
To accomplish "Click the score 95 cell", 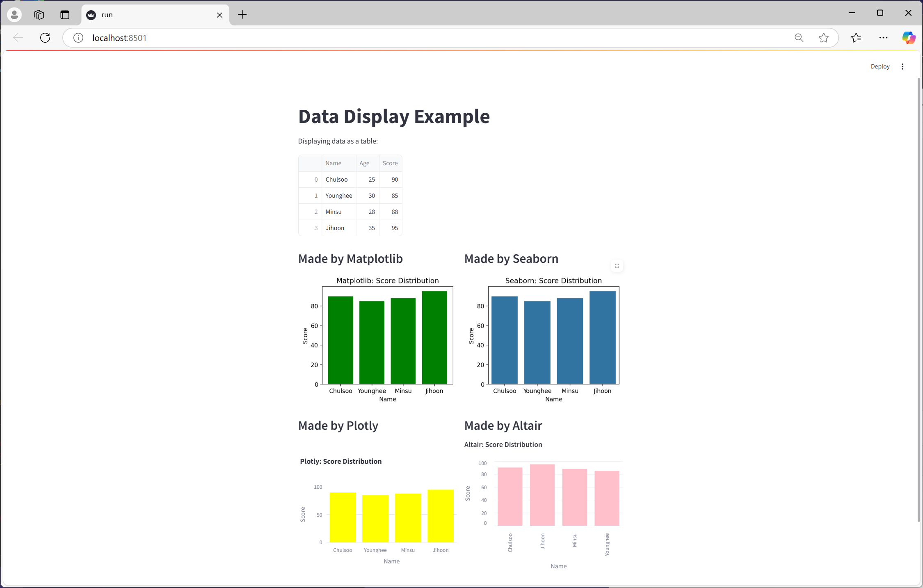I will tap(391, 228).
